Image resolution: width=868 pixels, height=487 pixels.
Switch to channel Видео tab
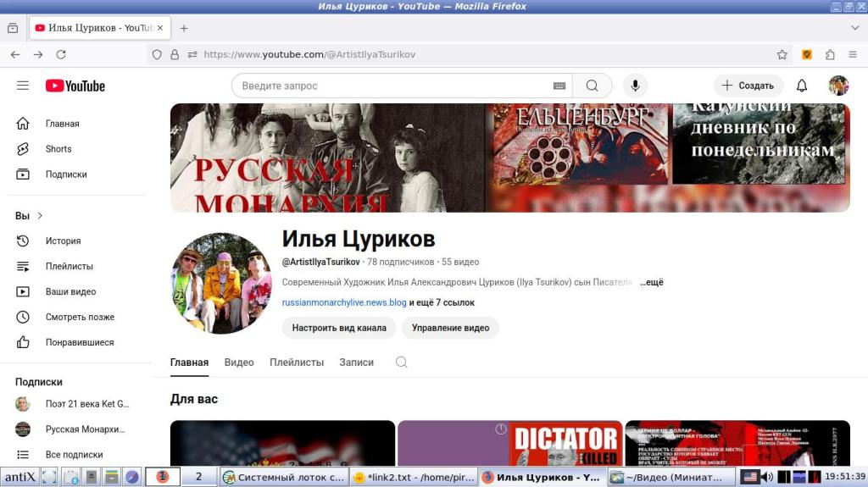(x=239, y=362)
